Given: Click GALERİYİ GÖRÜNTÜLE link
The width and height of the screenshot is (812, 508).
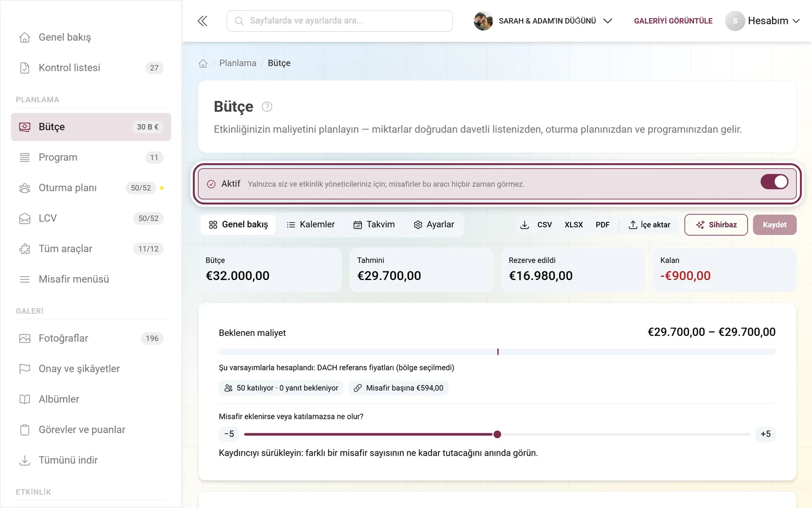Looking at the screenshot, I should [x=673, y=21].
